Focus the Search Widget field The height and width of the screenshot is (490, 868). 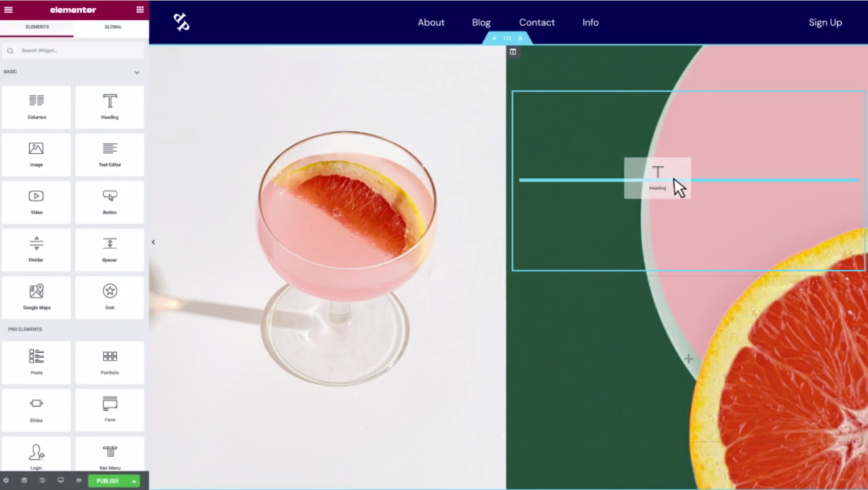(73, 51)
